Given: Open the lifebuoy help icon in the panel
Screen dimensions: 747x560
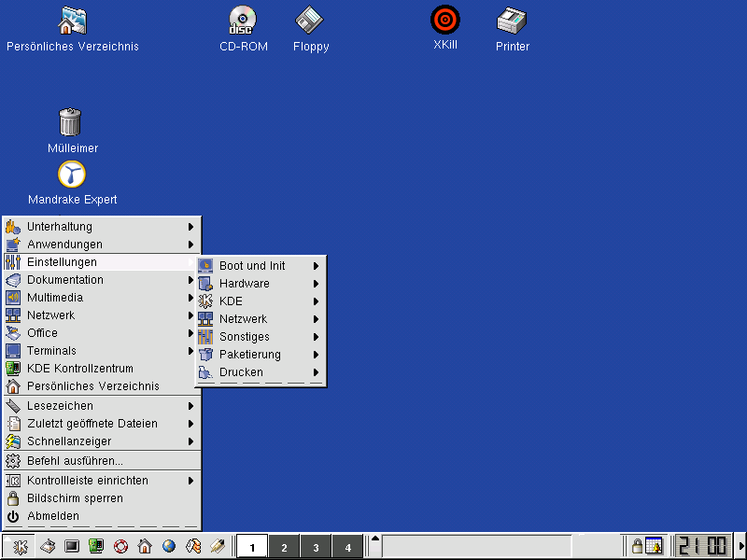Looking at the screenshot, I should pos(120,546).
